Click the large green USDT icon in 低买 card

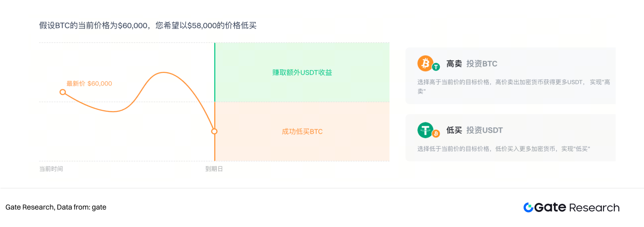pyautogui.click(x=425, y=130)
